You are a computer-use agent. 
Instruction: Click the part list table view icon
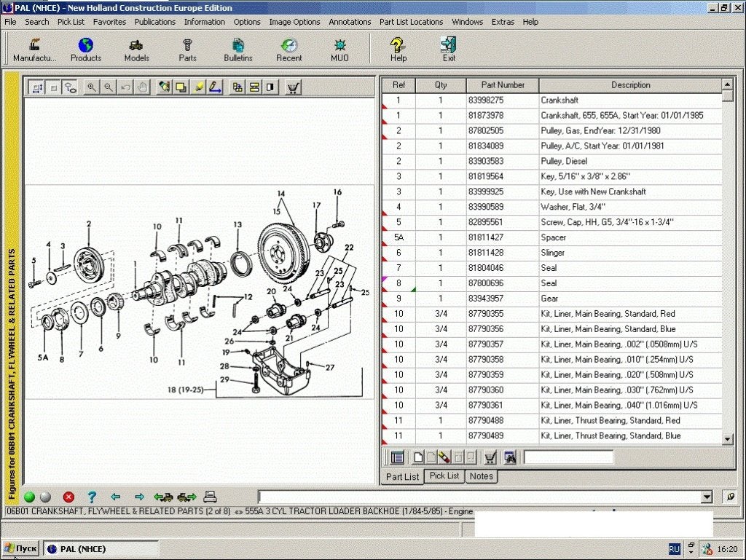[397, 457]
